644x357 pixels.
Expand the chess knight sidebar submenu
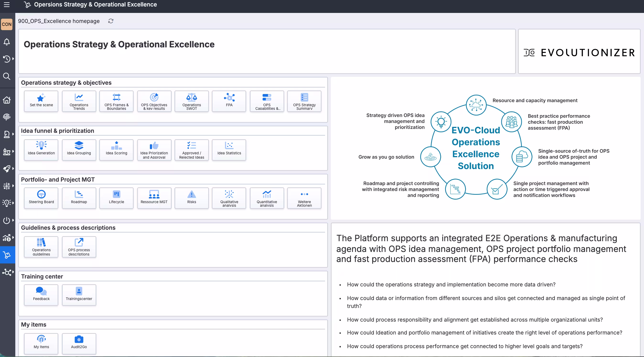pos(7,134)
